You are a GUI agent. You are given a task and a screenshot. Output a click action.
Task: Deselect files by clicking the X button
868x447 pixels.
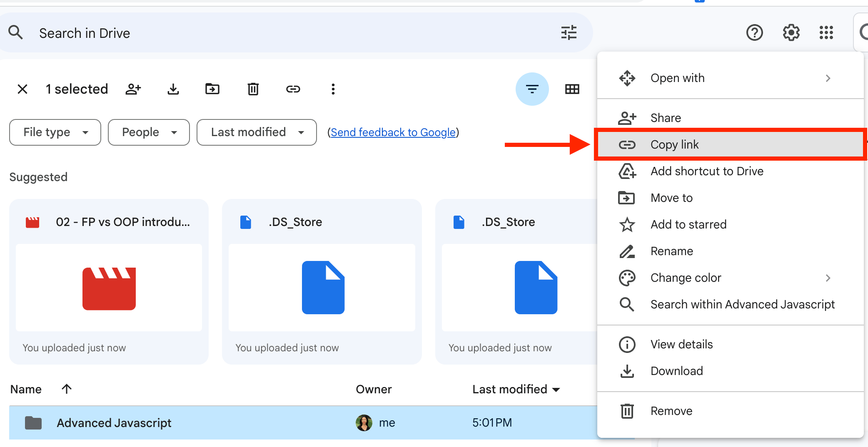(x=22, y=89)
